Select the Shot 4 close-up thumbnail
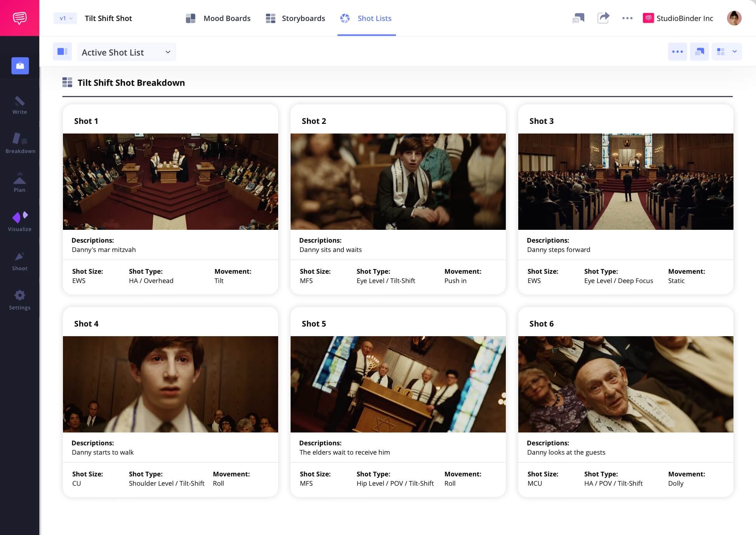756x535 pixels. (x=170, y=384)
